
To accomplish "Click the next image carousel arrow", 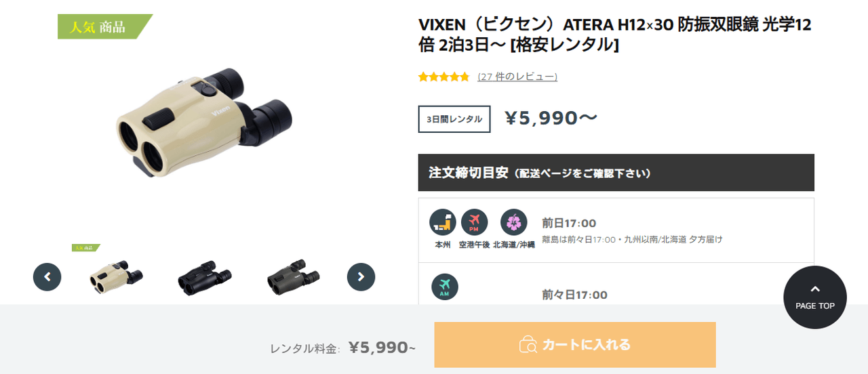I will click(x=361, y=276).
